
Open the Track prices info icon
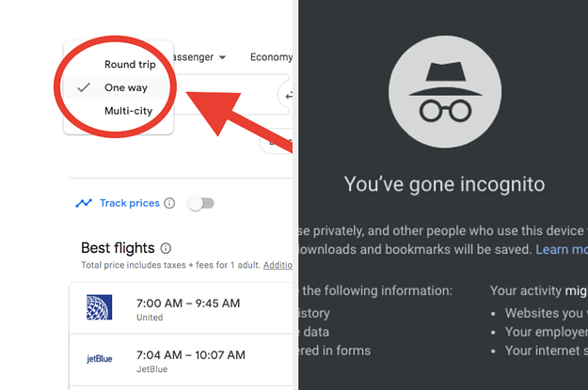tap(169, 203)
